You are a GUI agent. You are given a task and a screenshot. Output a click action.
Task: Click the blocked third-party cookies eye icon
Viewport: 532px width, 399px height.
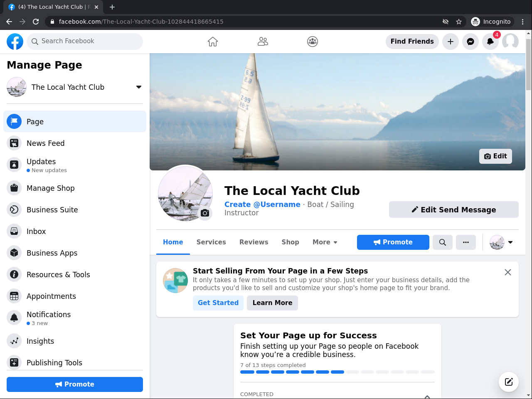pos(446,22)
